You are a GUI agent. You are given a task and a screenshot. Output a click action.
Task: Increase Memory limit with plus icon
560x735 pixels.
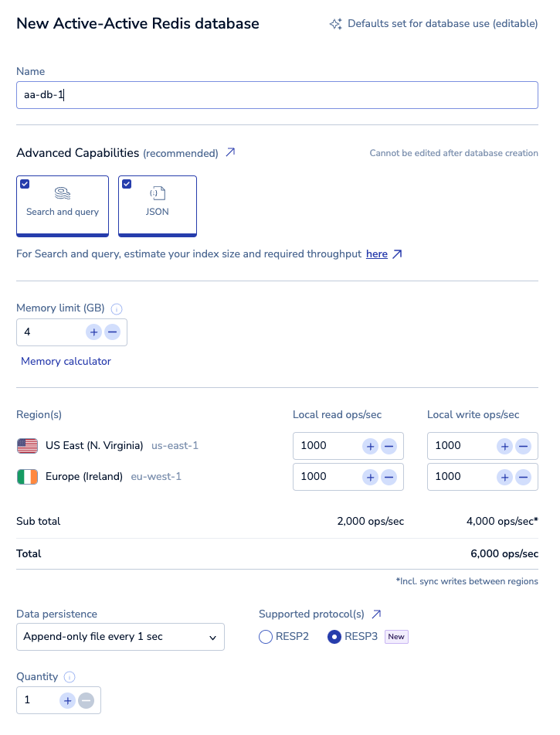[93, 332]
